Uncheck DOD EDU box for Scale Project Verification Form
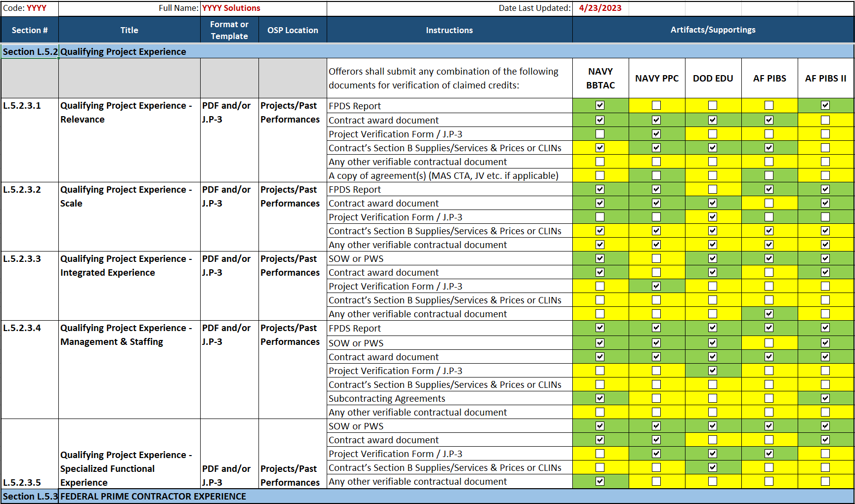Viewport: 855px width, 504px height. [x=713, y=217]
